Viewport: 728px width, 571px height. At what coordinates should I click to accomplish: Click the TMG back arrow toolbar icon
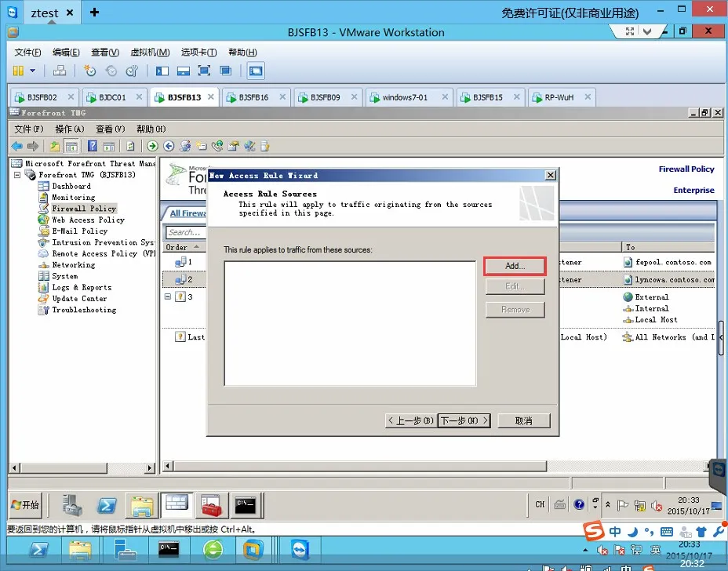tap(16, 146)
